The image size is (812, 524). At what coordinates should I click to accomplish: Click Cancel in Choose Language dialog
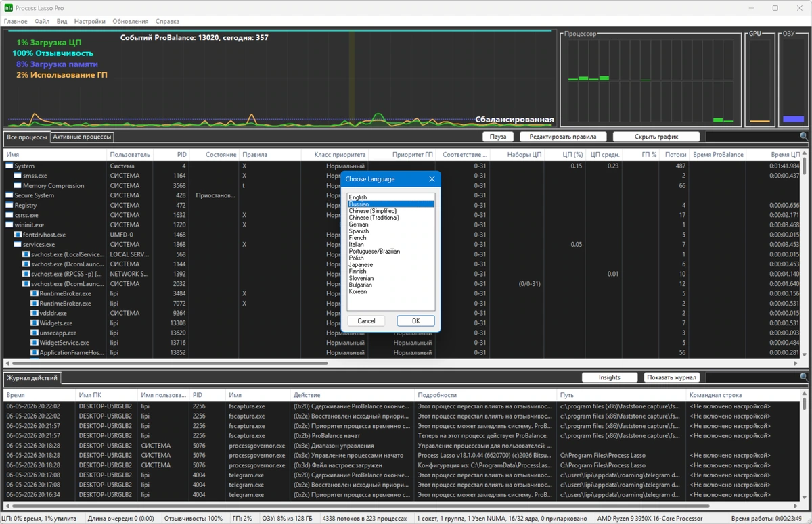click(x=366, y=321)
